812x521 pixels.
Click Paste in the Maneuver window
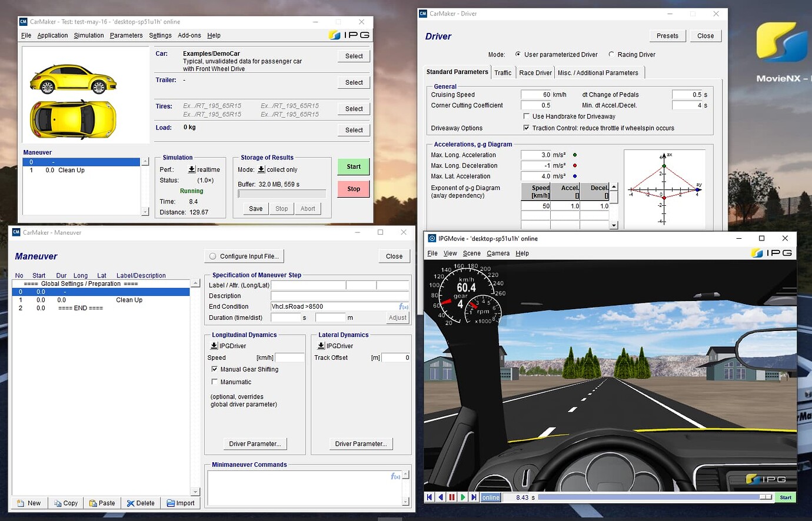pos(102,503)
